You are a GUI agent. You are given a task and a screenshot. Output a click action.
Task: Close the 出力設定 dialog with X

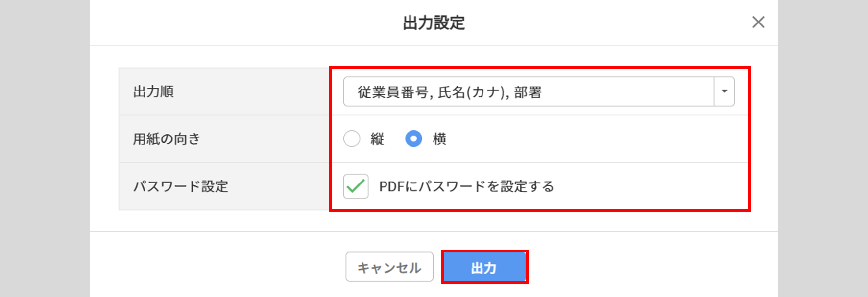[758, 22]
